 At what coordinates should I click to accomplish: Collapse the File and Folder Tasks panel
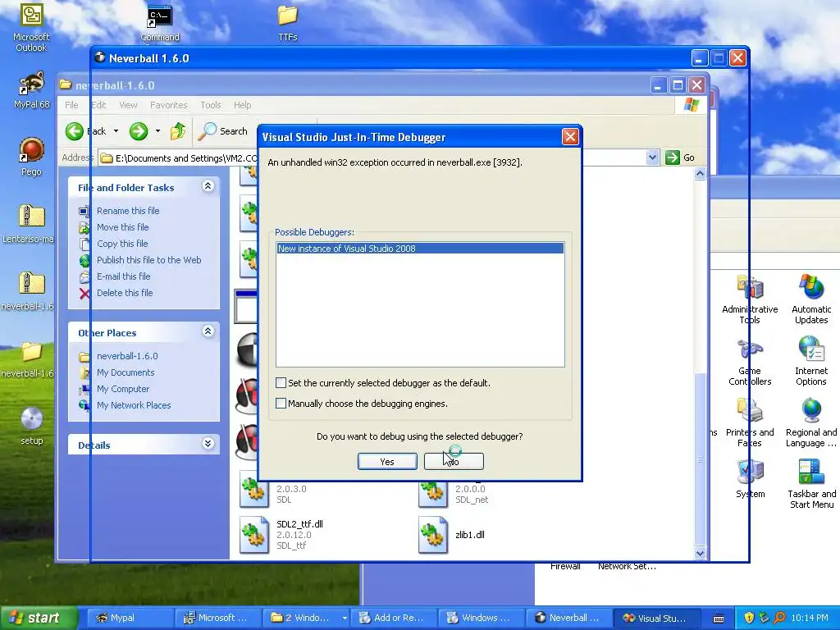click(208, 186)
